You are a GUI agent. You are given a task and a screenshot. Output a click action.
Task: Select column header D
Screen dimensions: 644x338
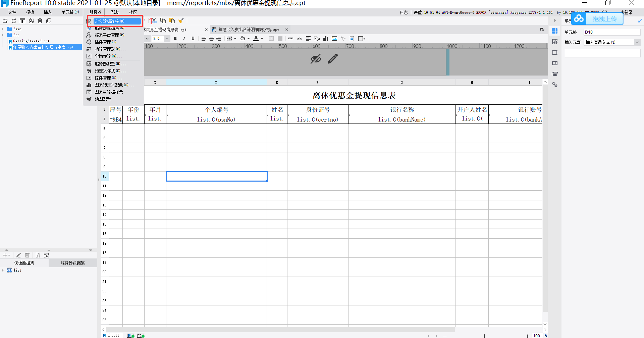point(216,82)
